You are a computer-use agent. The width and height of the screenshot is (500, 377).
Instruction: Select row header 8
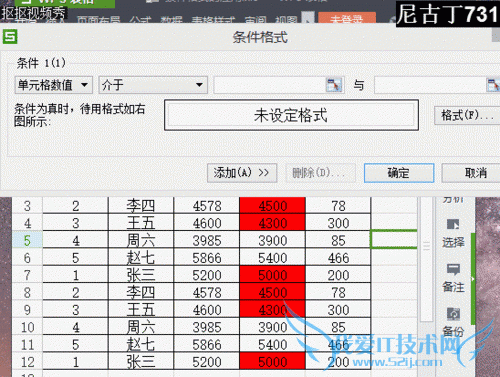pos(27,292)
